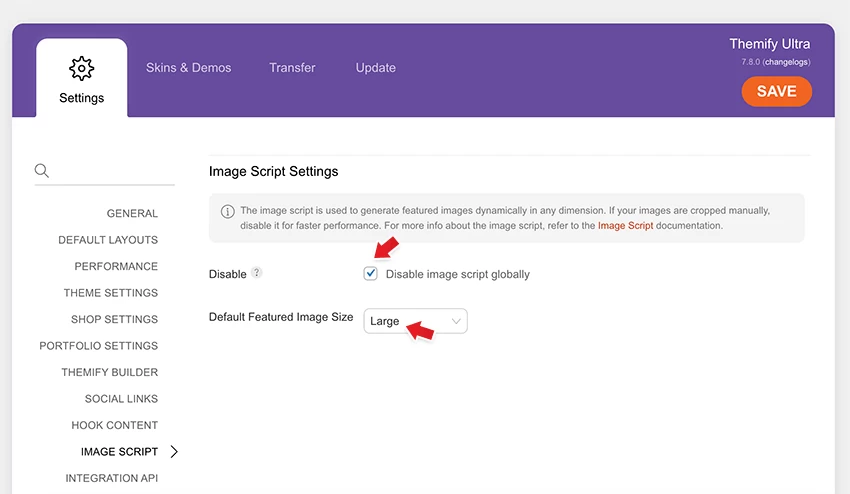Open the Transfer tab
Viewport: 850px width, 494px height.
[x=292, y=68]
